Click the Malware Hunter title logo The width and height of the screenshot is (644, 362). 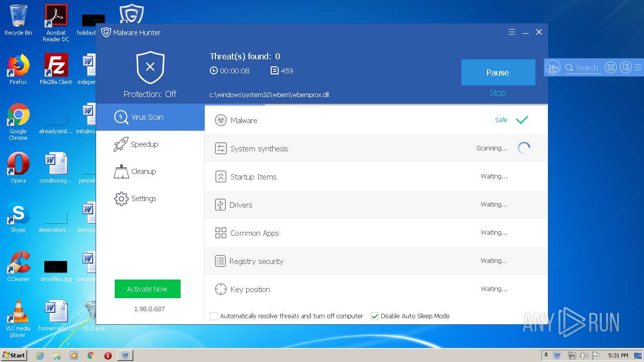pyautogui.click(x=106, y=32)
